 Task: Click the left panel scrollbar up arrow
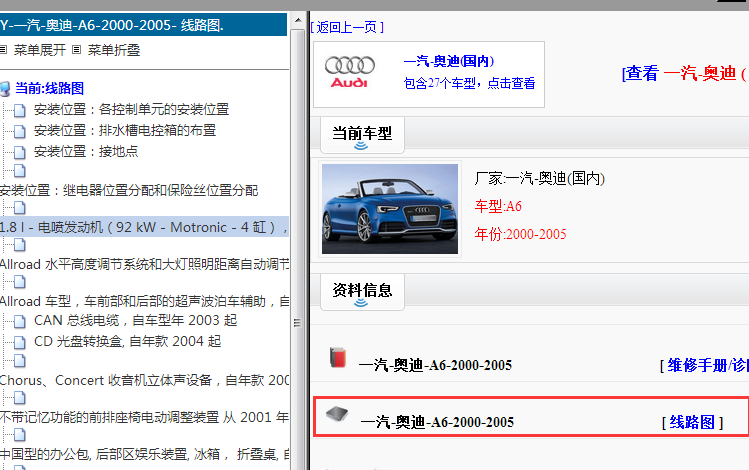click(x=298, y=21)
